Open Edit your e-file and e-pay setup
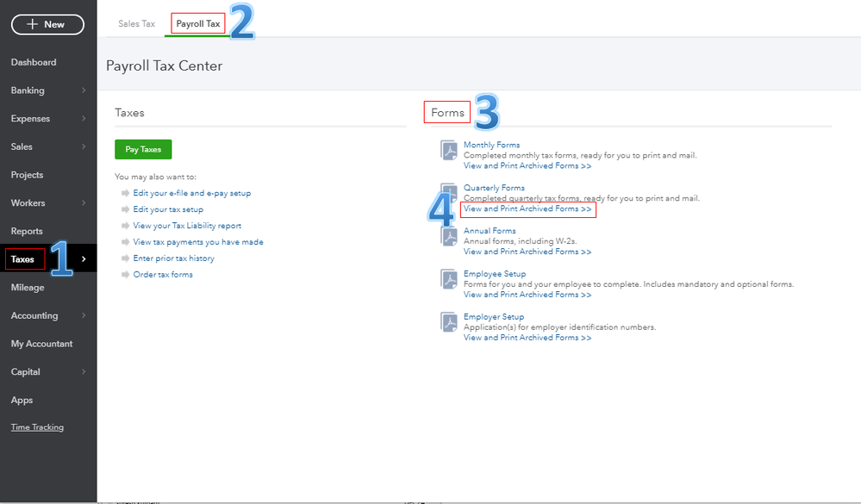 [192, 193]
